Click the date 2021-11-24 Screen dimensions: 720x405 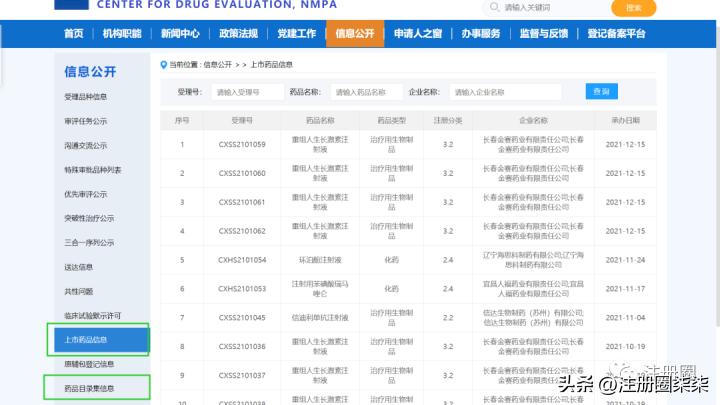[625, 260]
